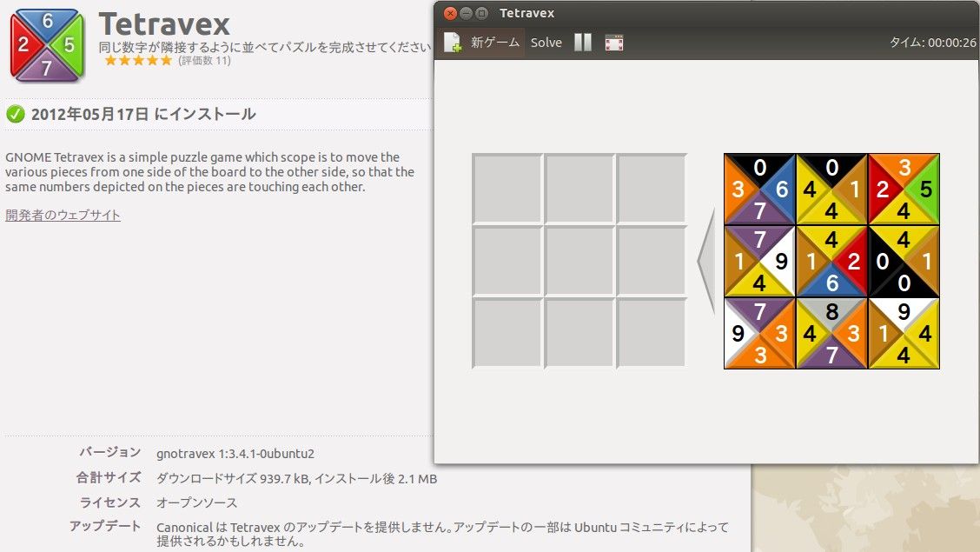Pause the Tetravex game
Screen dimensions: 980x552
582,43
